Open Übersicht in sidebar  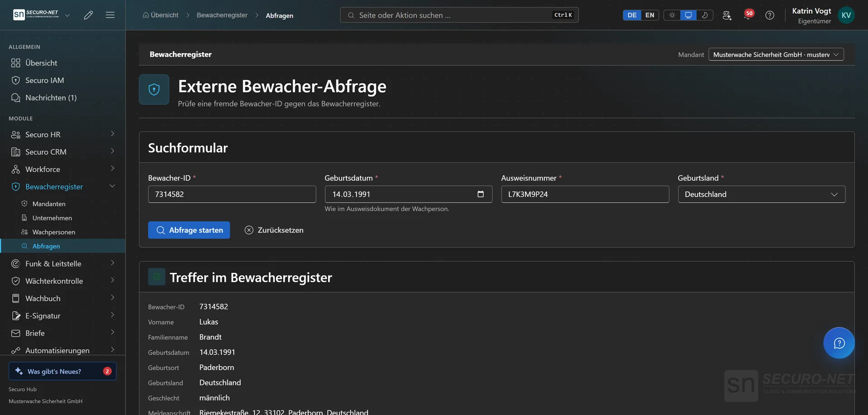tap(63, 63)
